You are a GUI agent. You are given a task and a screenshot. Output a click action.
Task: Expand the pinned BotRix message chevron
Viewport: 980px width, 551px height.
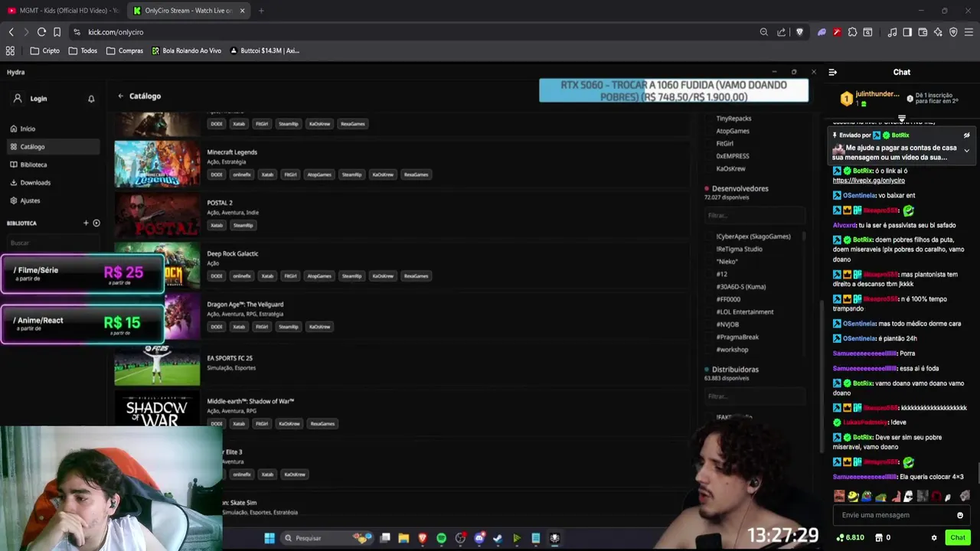(966, 151)
